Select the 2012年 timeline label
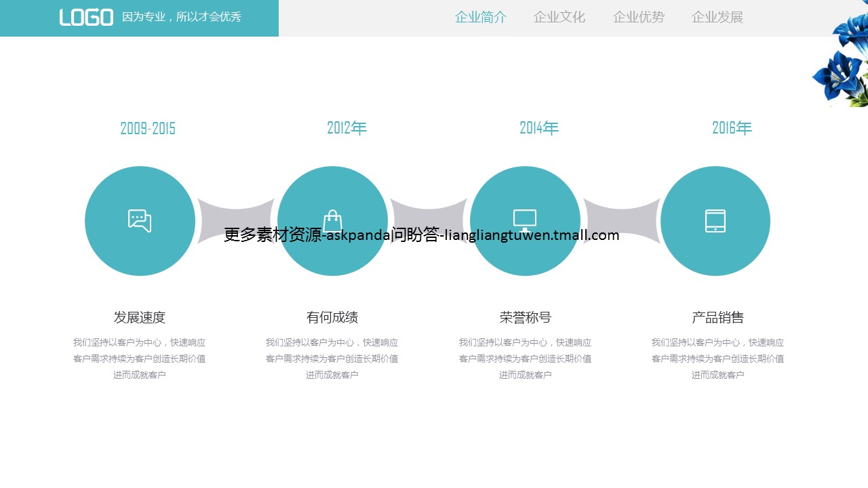Screen dimensions: 868x488 347,128
